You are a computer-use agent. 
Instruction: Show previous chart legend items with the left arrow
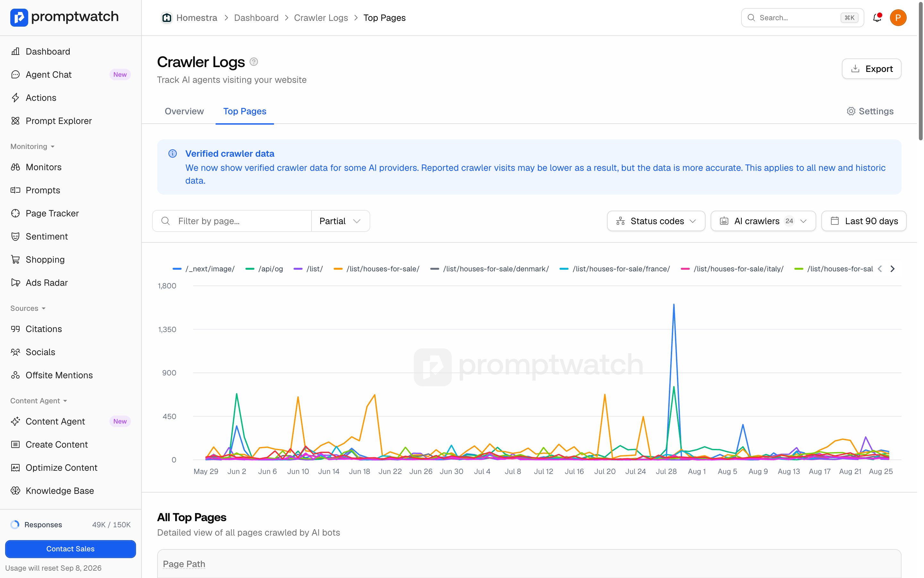click(x=880, y=269)
